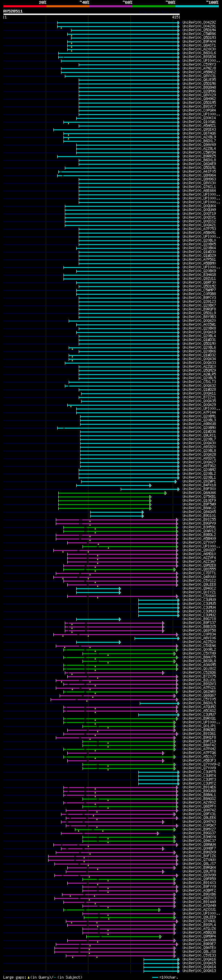
Task: Select the UniRef100_C0PGR4 label
Action: click(x=199, y=110)
